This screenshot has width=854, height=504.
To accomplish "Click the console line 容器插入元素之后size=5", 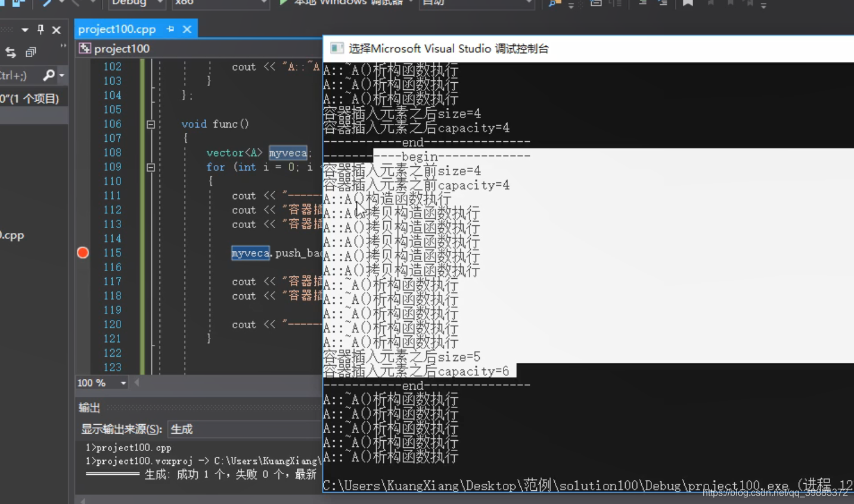I will coord(402,357).
